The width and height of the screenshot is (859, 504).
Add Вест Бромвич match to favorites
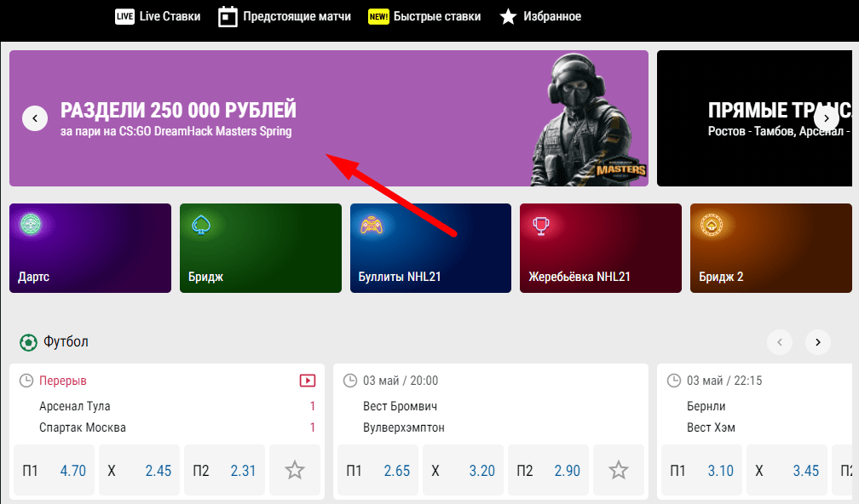click(619, 470)
